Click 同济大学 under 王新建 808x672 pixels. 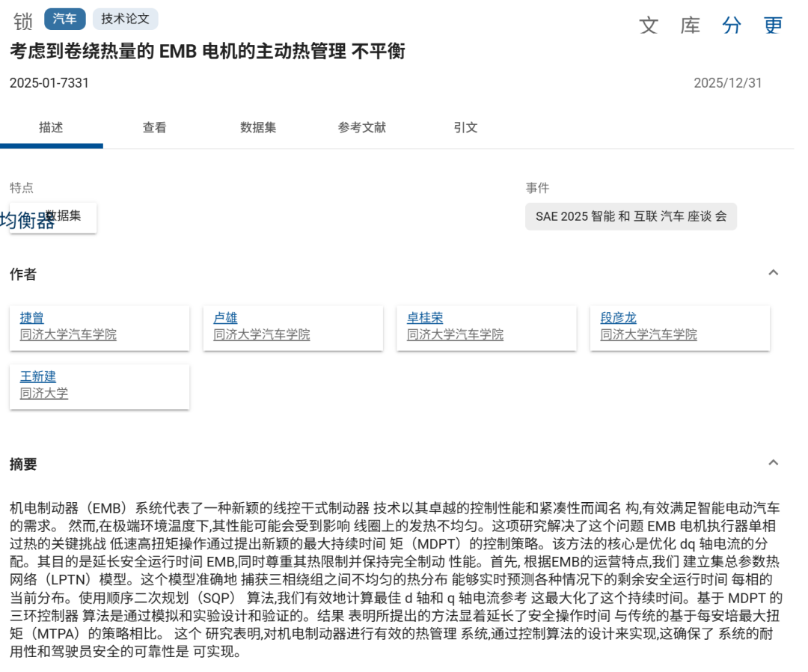point(44,393)
